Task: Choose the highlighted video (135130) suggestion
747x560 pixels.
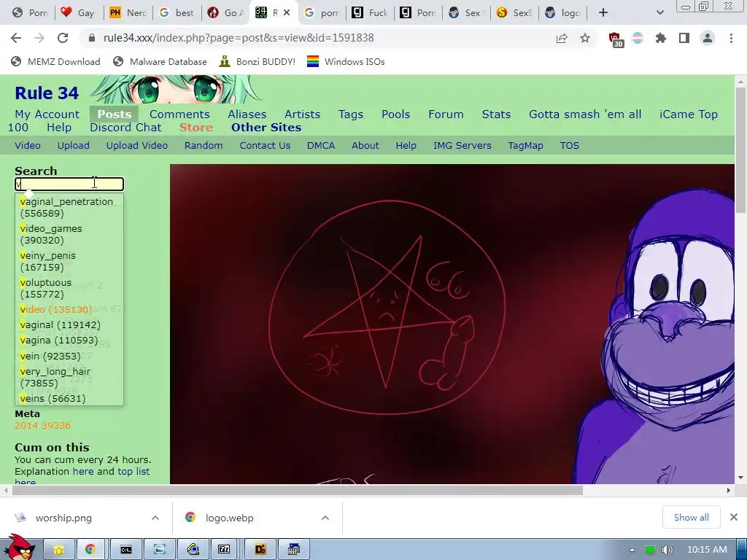Action: tap(69, 309)
